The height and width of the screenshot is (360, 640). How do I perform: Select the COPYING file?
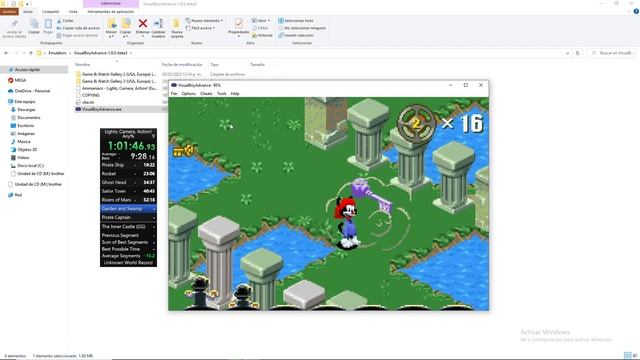(91, 95)
